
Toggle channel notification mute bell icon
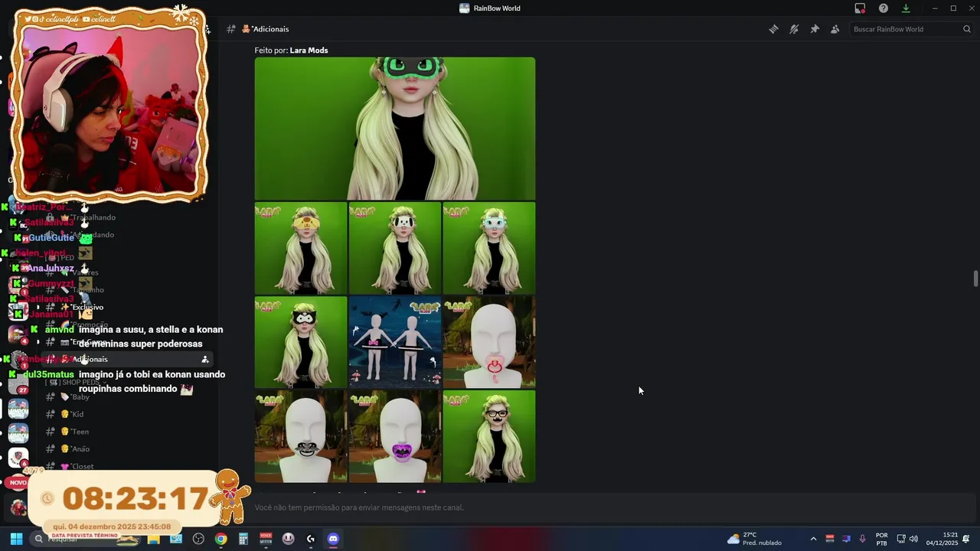click(x=794, y=29)
